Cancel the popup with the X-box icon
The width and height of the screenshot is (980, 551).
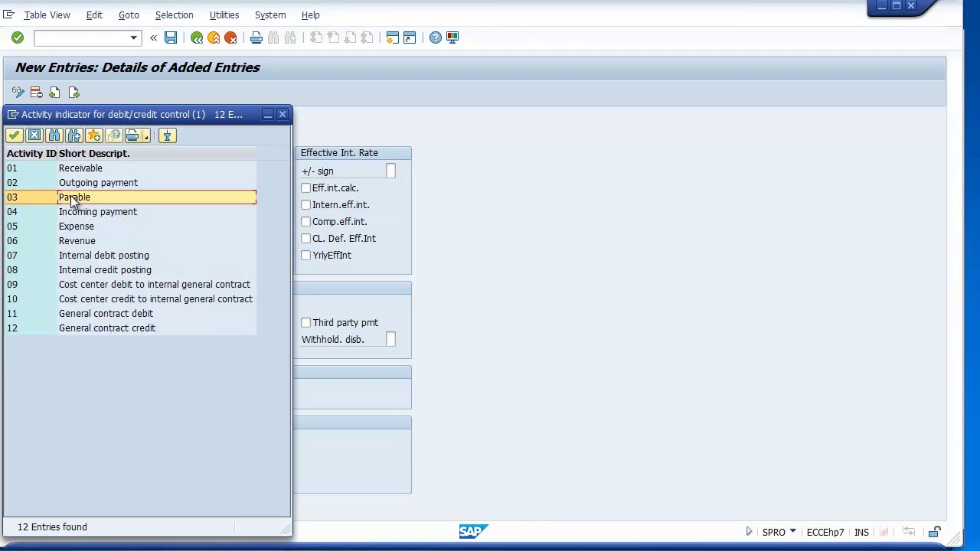click(x=34, y=135)
